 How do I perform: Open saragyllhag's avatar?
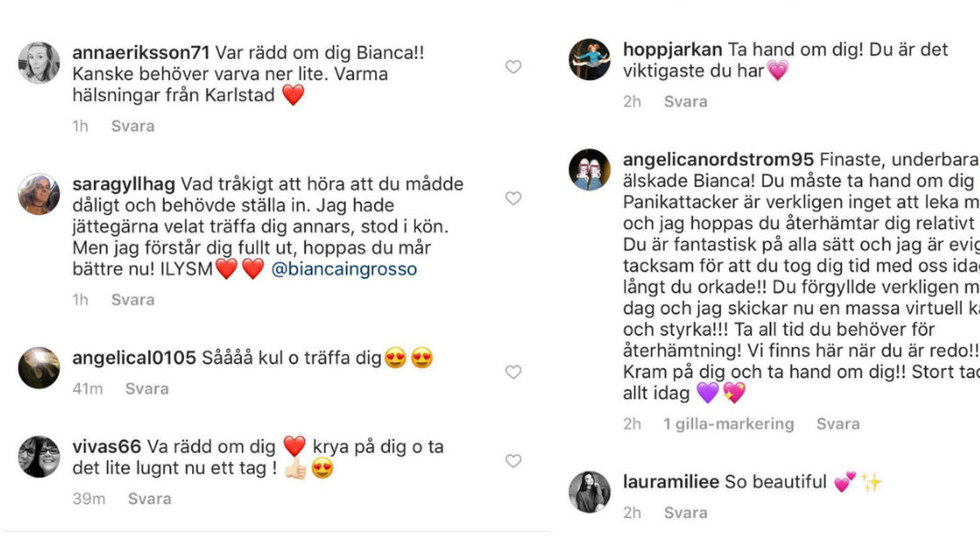pos(38,195)
